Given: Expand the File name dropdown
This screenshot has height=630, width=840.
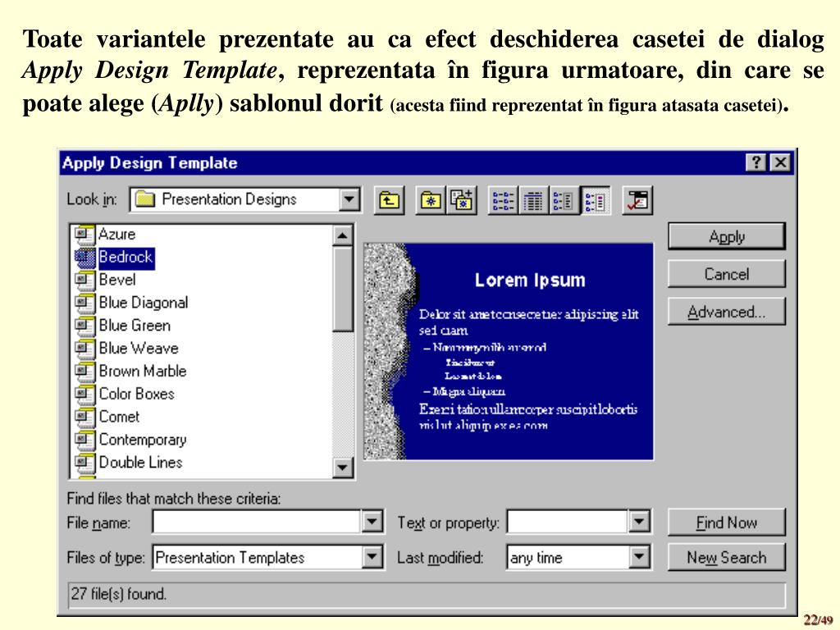Looking at the screenshot, I should (372, 522).
